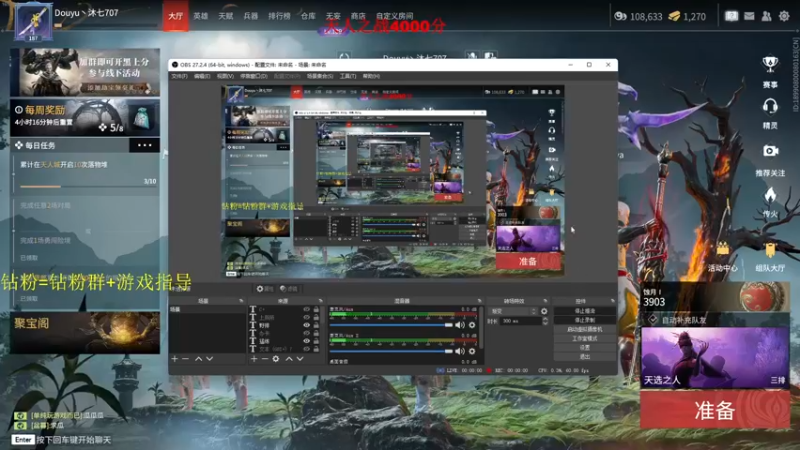
Task: Pop out the OBS Scenes dock
Action: 241,301
